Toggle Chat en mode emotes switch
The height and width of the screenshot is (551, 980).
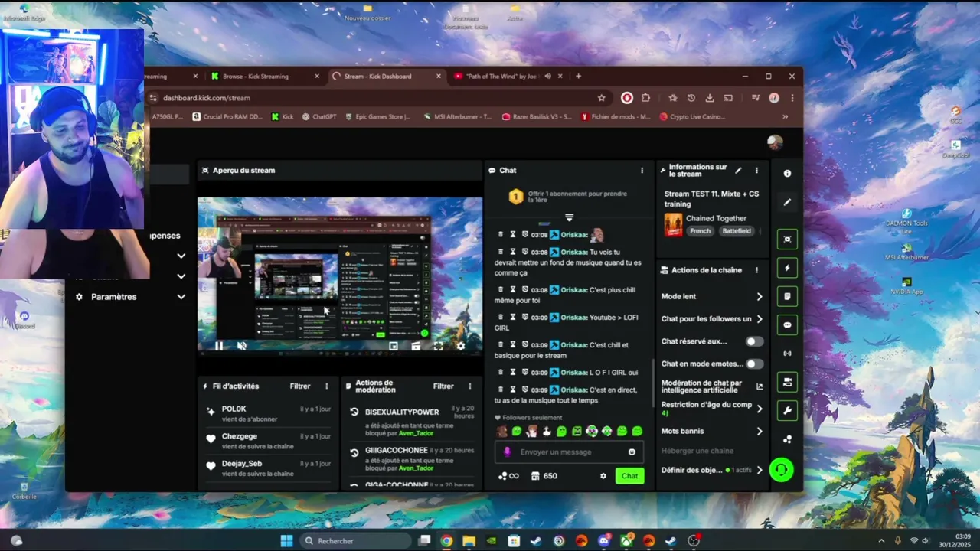pyautogui.click(x=754, y=364)
